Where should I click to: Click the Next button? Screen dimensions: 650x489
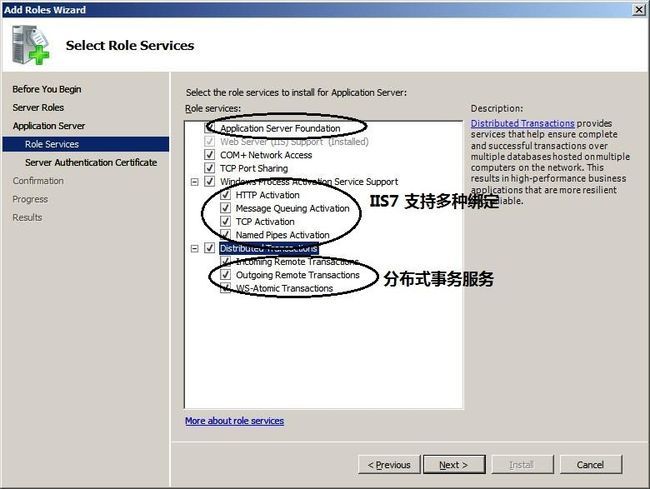pos(454,465)
